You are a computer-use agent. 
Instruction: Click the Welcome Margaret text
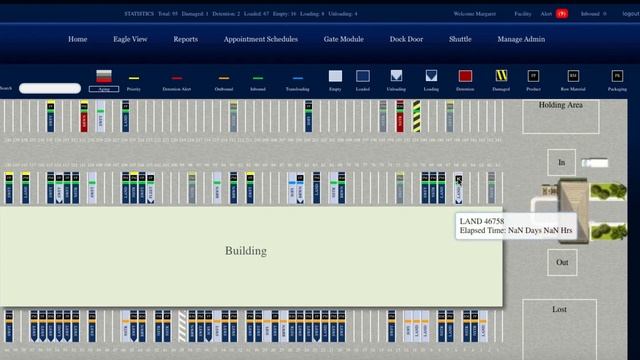pyautogui.click(x=475, y=14)
